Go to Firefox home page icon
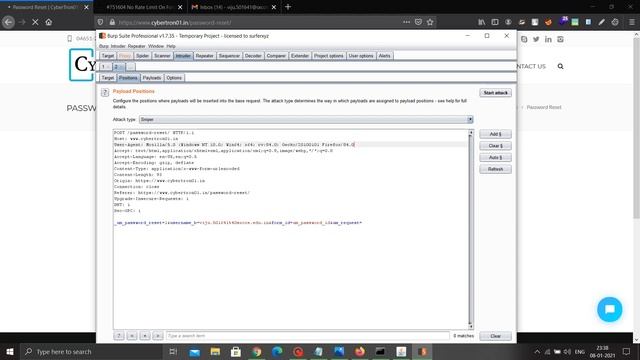Screen dimensions: 640x360 pos(49,22)
